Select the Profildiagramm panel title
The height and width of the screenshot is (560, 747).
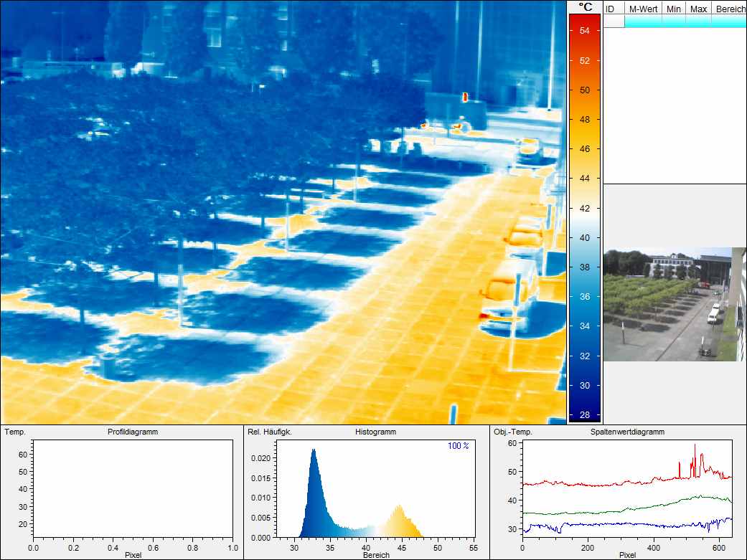(133, 432)
